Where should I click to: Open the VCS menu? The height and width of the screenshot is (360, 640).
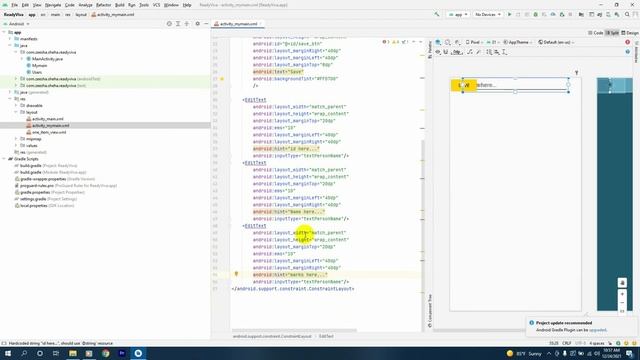156,5
